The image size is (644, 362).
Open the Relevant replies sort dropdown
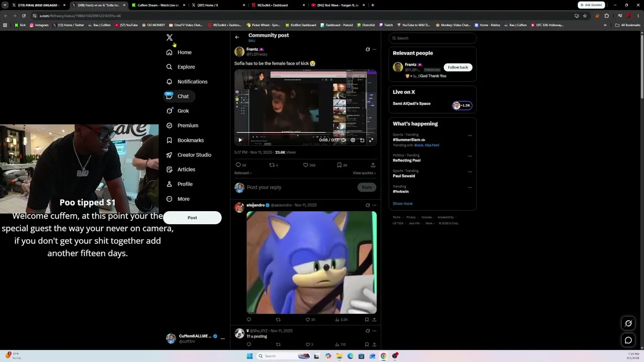(x=243, y=173)
